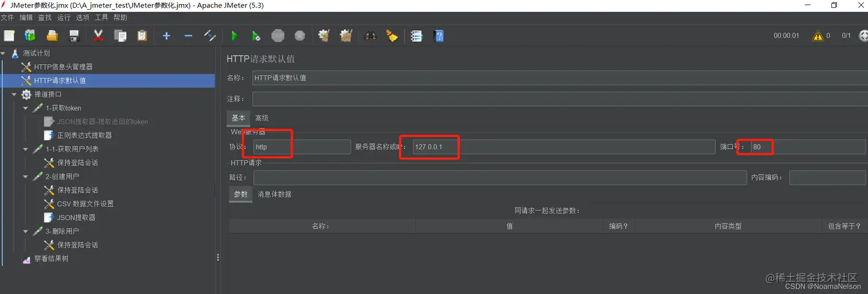
Task: Select HTTP信息头管理器 in the tree
Action: (63, 67)
